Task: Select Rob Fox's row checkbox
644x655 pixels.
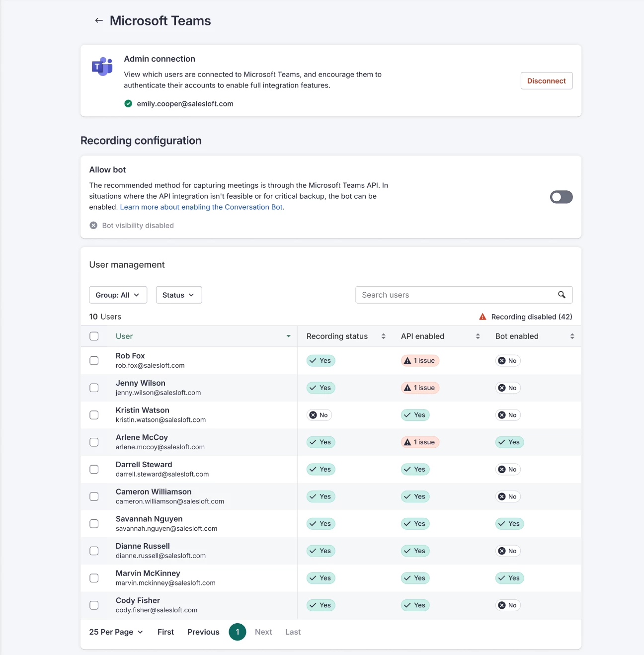Action: (94, 361)
